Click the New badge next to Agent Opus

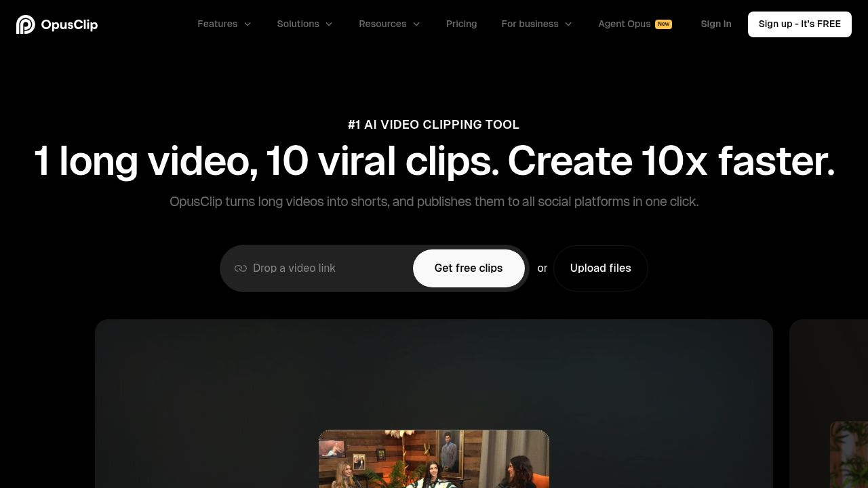coord(663,24)
